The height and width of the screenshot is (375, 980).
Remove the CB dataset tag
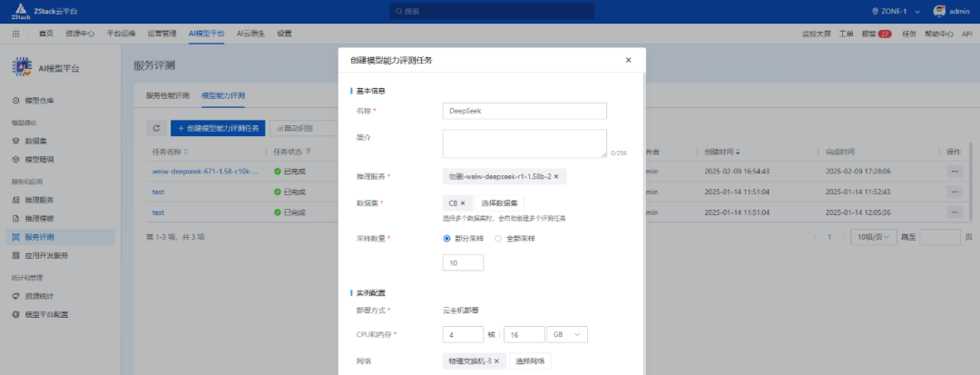463,202
